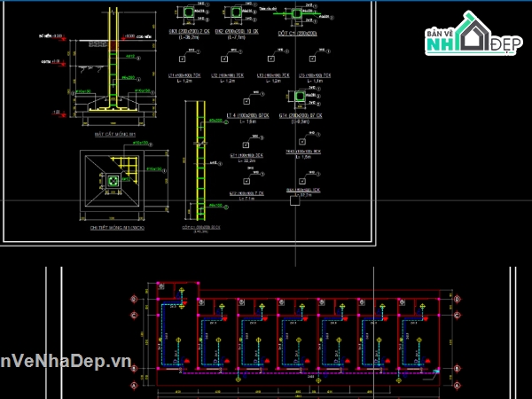Image resolution: width=532 pixels, height=399 pixels.
Task: Click the right grid axis bubble D
Action: (457, 300)
